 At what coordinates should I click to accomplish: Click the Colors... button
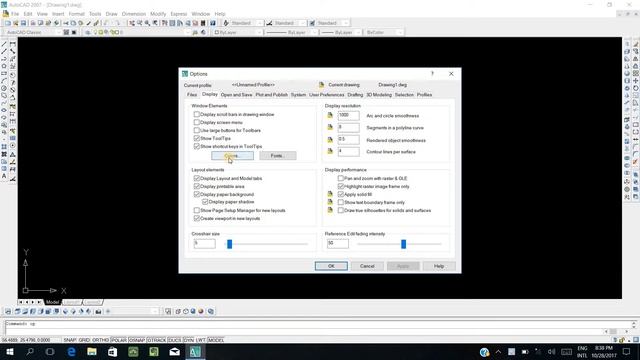coord(232,156)
